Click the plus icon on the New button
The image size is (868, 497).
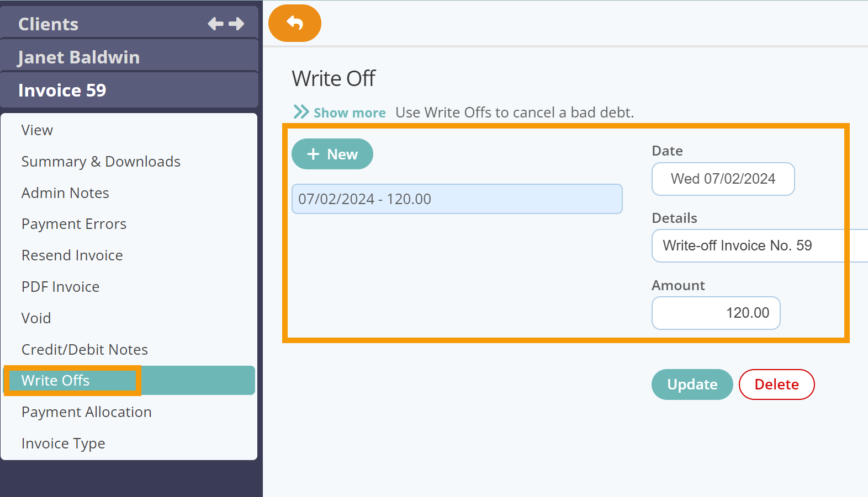(313, 154)
